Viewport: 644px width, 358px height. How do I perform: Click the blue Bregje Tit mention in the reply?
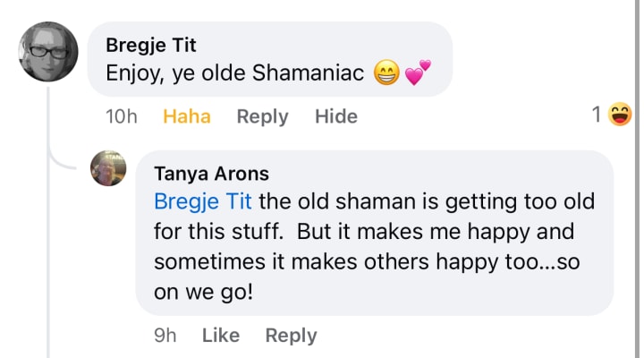click(x=200, y=201)
